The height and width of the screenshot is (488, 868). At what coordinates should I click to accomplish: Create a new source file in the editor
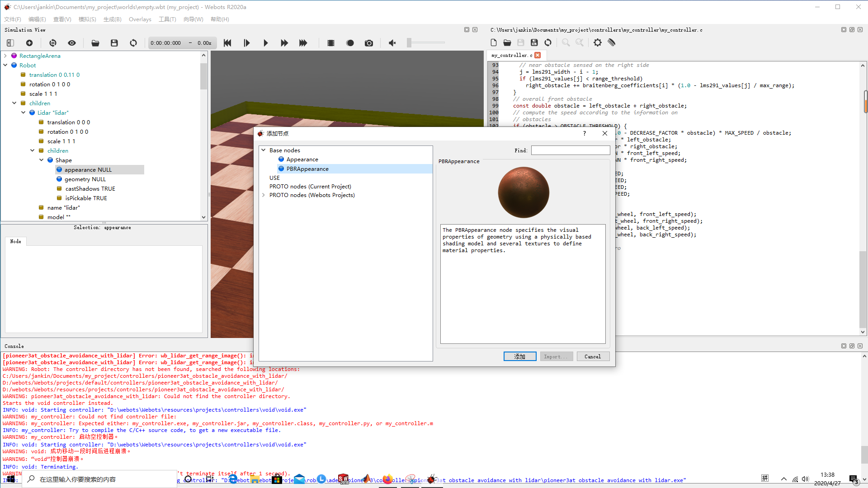pyautogui.click(x=493, y=42)
